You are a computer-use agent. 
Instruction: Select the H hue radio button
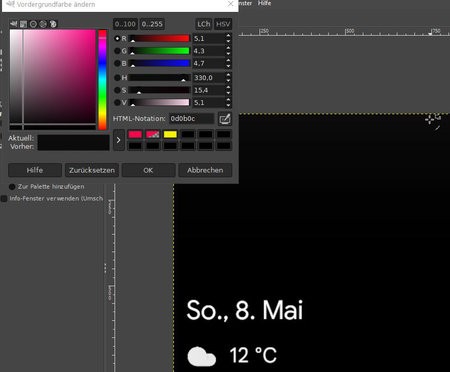pyautogui.click(x=117, y=78)
